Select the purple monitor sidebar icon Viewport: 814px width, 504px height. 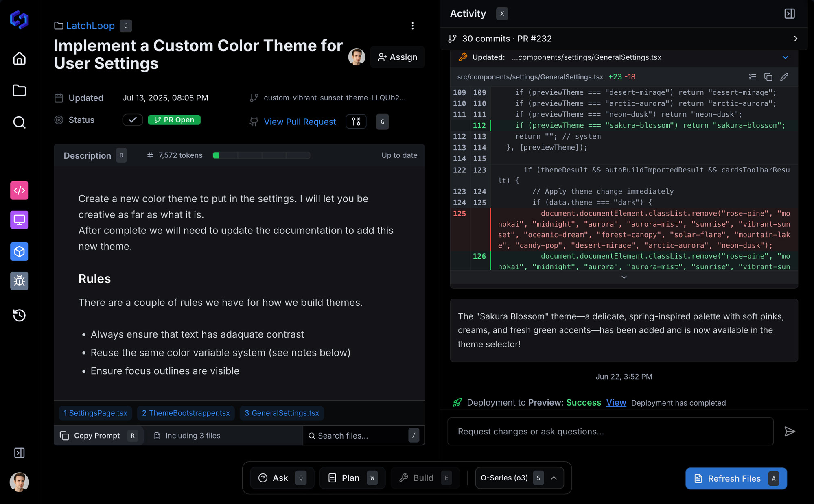[19, 220]
